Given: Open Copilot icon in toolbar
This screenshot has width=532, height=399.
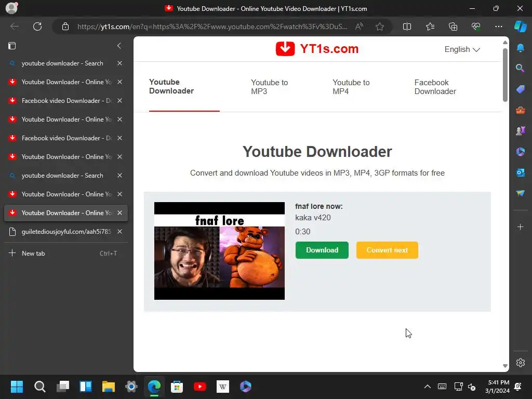Looking at the screenshot, I should [x=521, y=26].
